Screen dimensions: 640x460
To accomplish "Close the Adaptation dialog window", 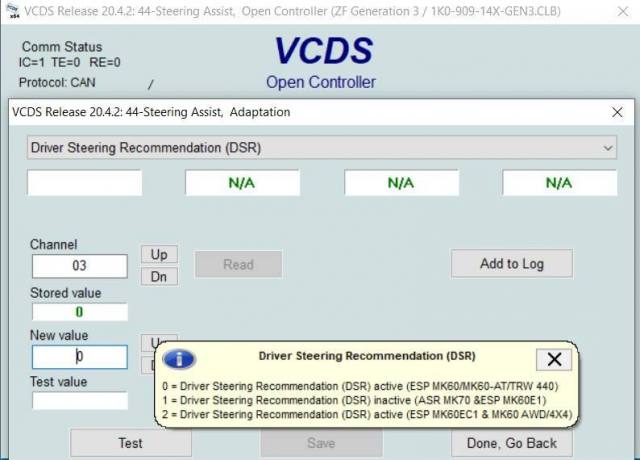I will tap(617, 112).
